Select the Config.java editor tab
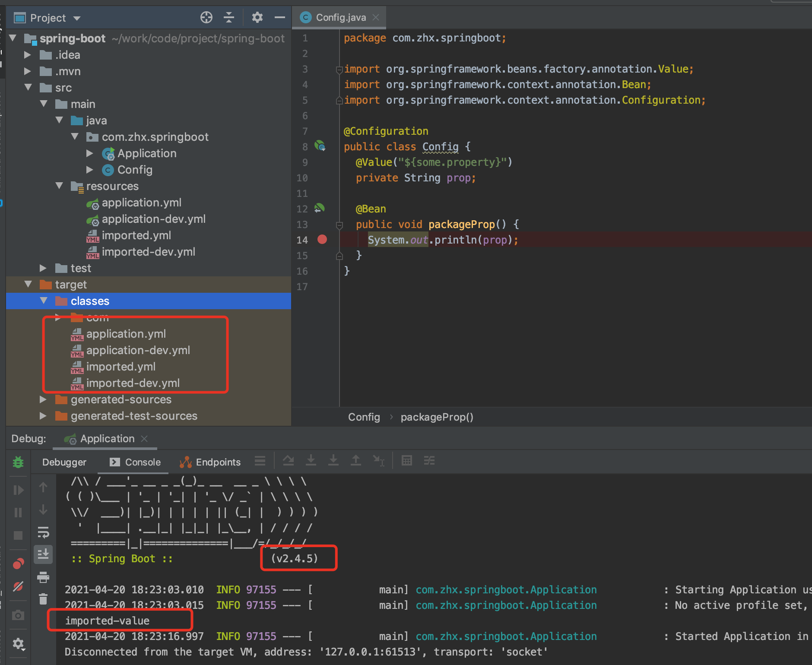812x665 pixels. [339, 17]
